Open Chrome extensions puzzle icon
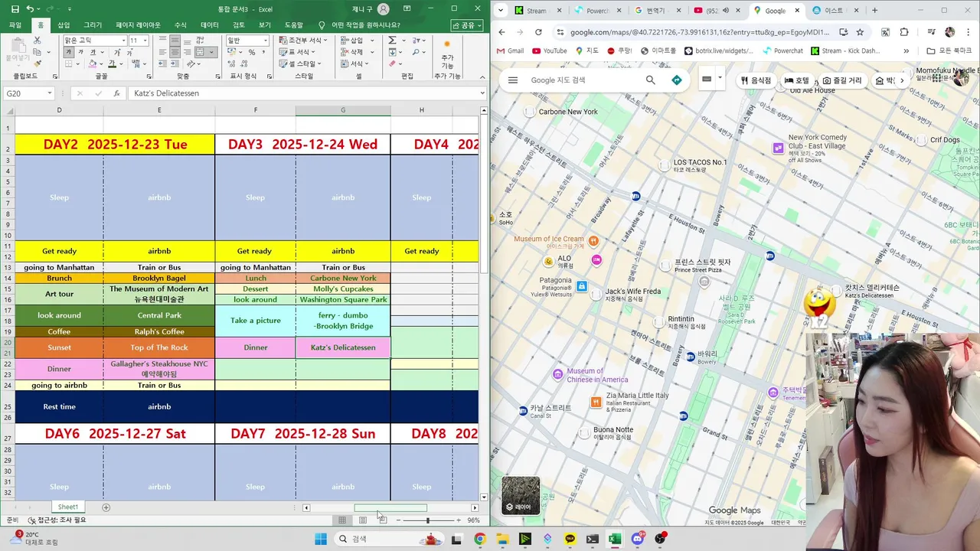The height and width of the screenshot is (551, 980). pos(904,32)
